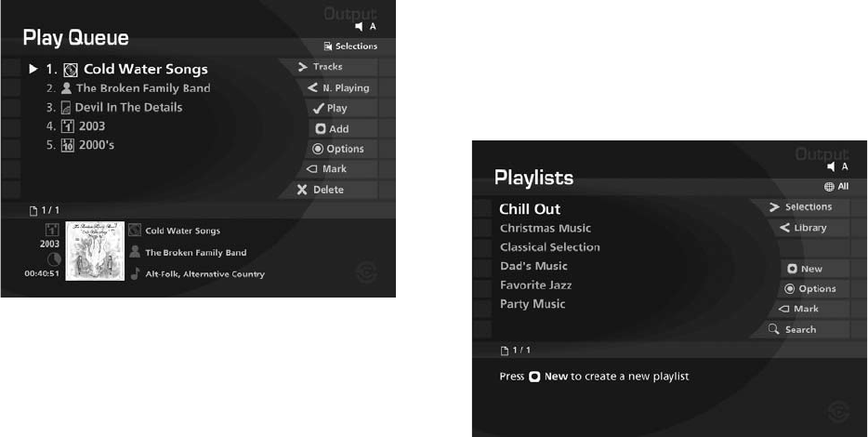Click the Selections icon atop Play Queue
The image size is (868, 437).
tap(328, 46)
